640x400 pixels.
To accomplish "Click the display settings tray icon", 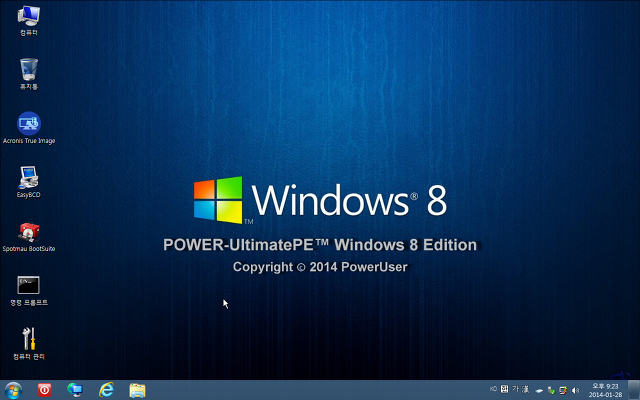I will [x=563, y=391].
